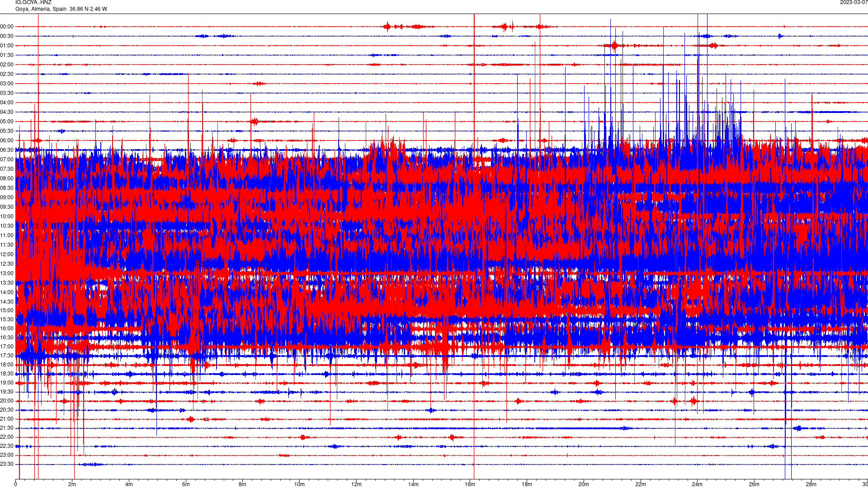Select the 21:00 time row label

click(7, 419)
